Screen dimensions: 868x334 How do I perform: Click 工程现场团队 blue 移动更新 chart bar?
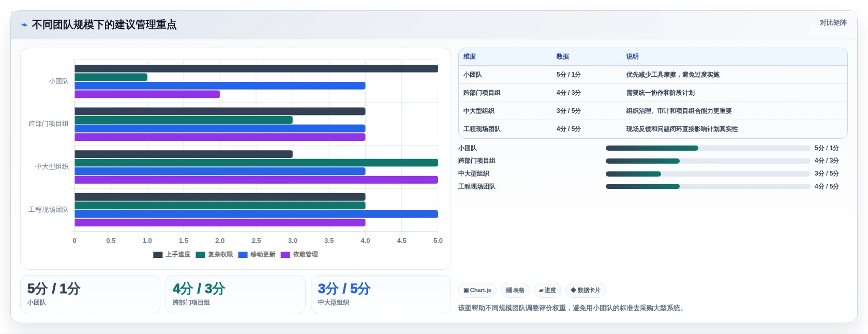tap(256, 214)
